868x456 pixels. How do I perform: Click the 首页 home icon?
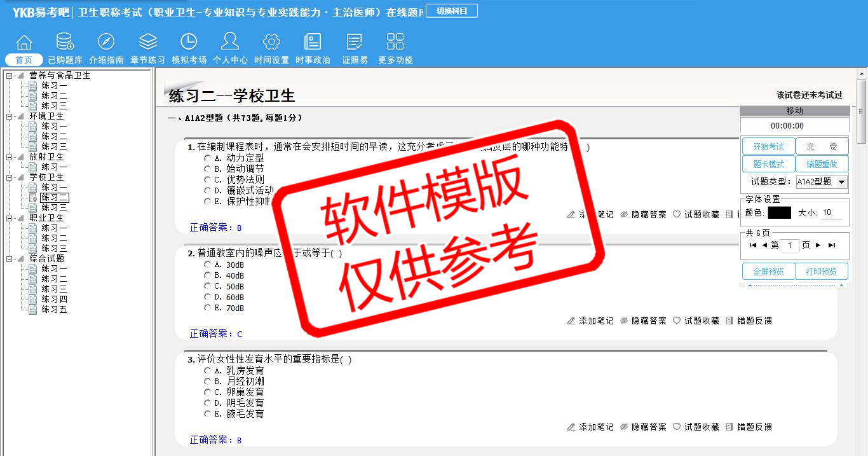(x=24, y=43)
